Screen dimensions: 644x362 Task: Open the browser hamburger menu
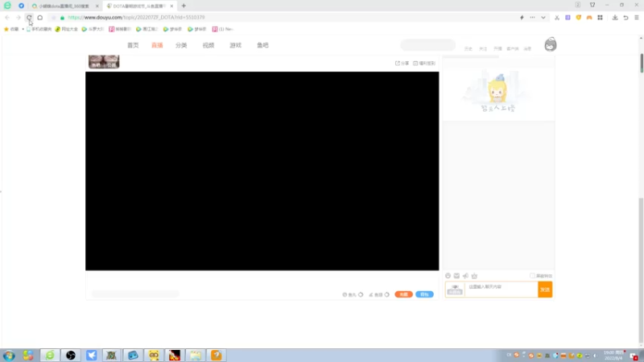coord(637,17)
